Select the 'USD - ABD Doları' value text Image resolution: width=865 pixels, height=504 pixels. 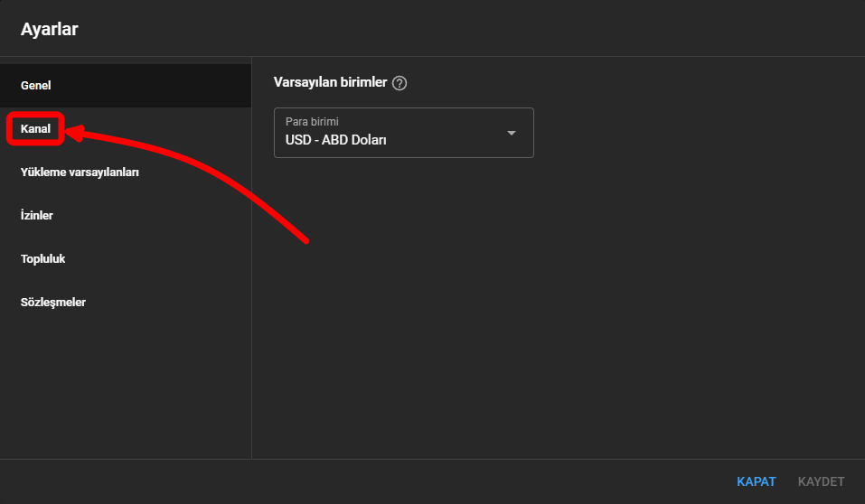click(x=336, y=140)
